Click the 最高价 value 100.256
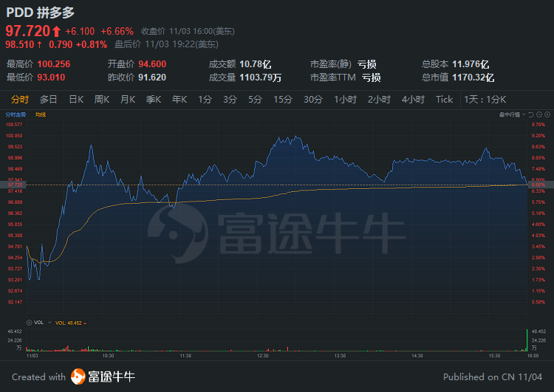The width and height of the screenshot is (554, 392). click(x=54, y=64)
